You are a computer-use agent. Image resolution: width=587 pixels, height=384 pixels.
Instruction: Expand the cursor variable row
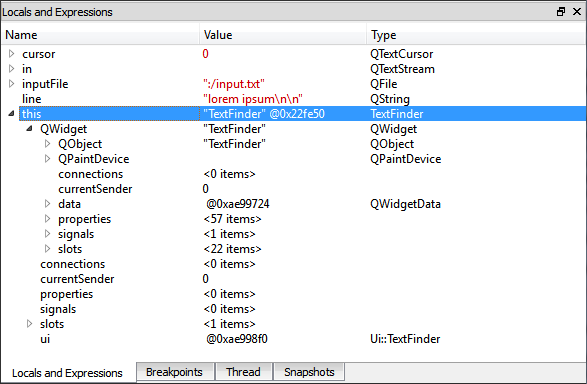tap(12, 54)
